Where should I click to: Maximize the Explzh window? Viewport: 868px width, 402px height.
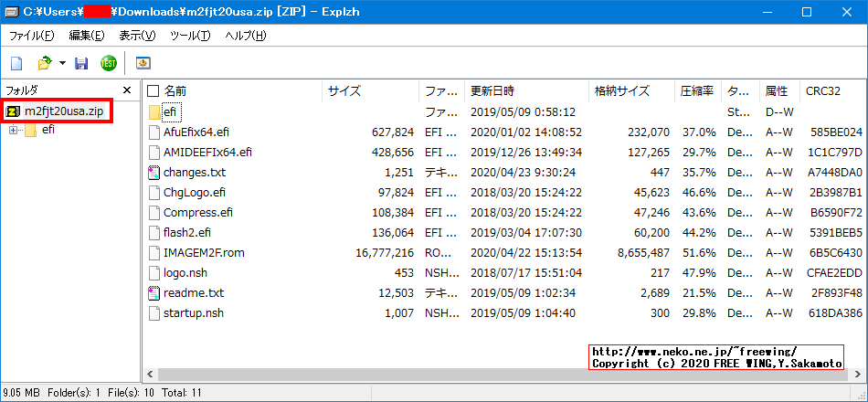[x=807, y=12]
